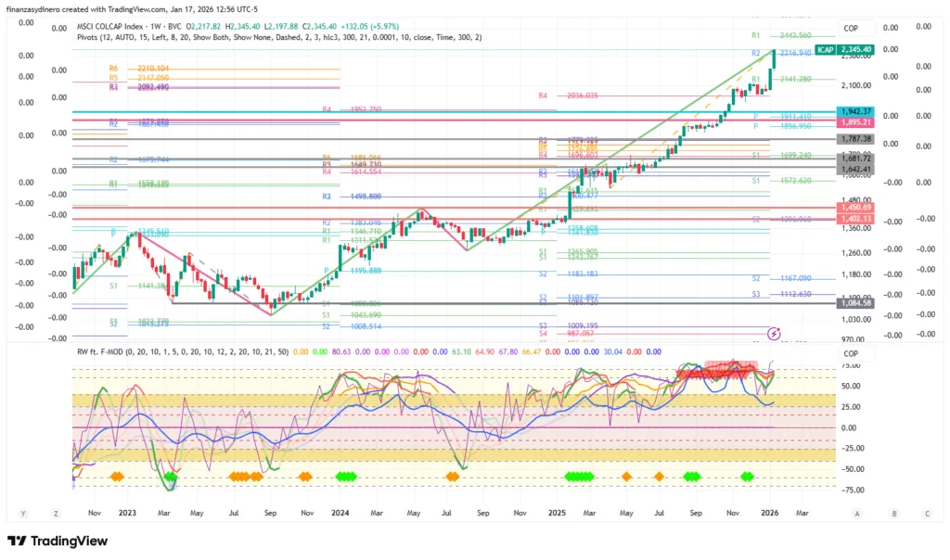Open the COP currency selector on indicator pane
The height and width of the screenshot is (560, 950).
(851, 353)
